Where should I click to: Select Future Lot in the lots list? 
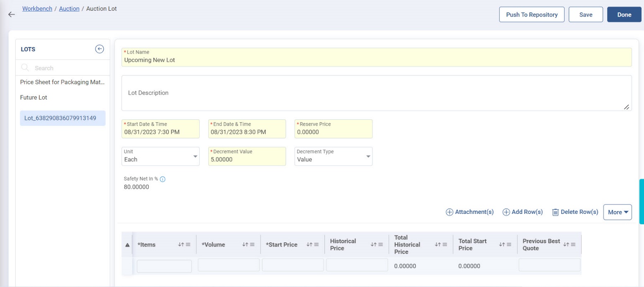[34, 98]
